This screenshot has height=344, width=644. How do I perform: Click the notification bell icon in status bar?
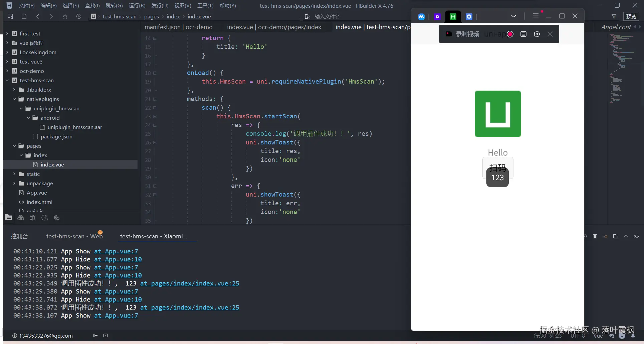coord(633,336)
